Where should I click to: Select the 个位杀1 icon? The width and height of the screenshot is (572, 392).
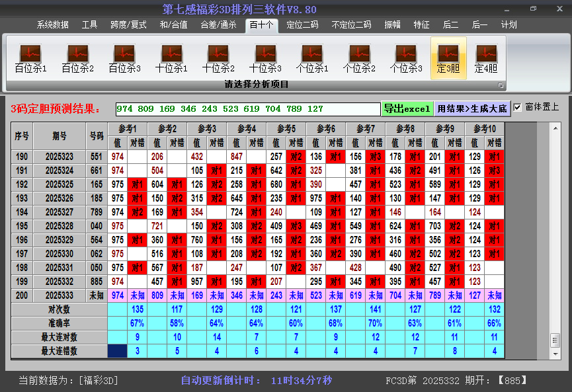tap(312, 56)
